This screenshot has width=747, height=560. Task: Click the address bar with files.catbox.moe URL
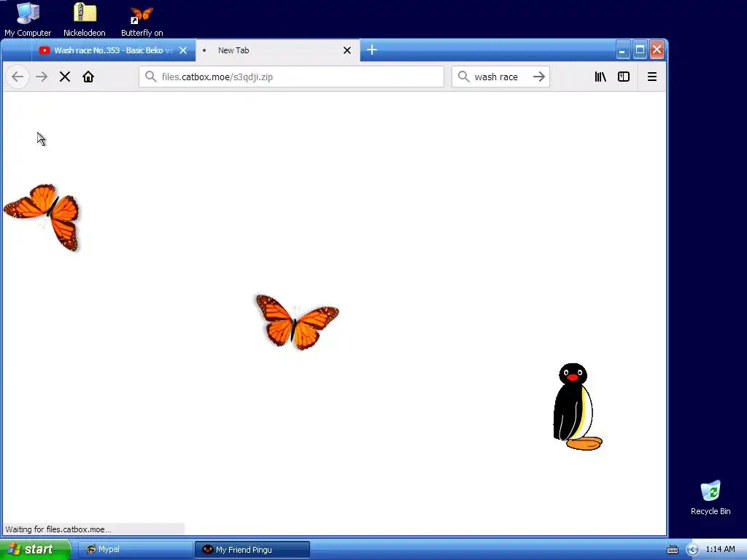point(292,77)
